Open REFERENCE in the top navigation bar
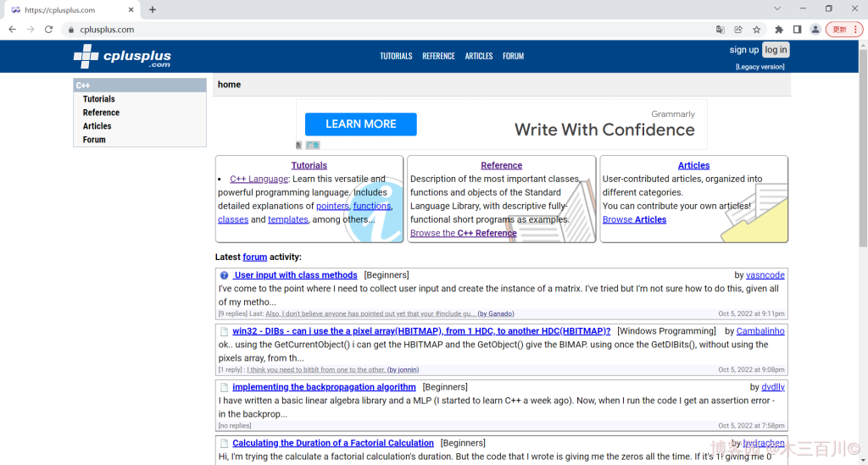This screenshot has height=465, width=868. click(x=438, y=56)
